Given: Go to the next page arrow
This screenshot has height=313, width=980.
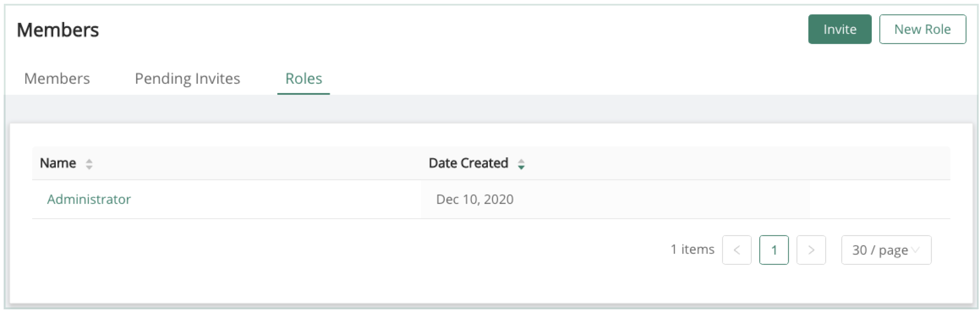Looking at the screenshot, I should tap(811, 250).
